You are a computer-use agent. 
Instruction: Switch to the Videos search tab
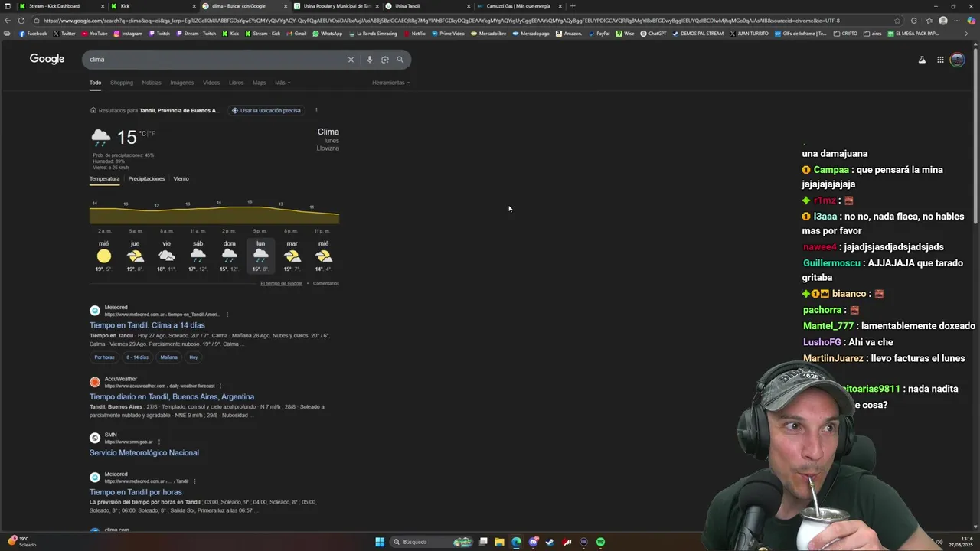pos(211,83)
